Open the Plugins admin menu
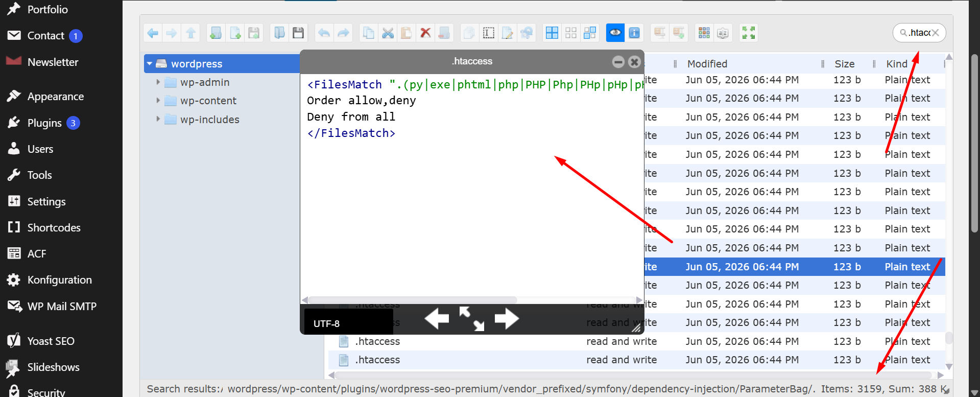 44,123
